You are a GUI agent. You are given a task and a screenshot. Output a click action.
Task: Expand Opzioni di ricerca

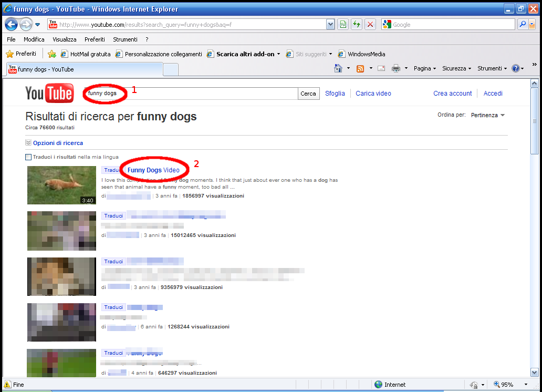pyautogui.click(x=58, y=143)
